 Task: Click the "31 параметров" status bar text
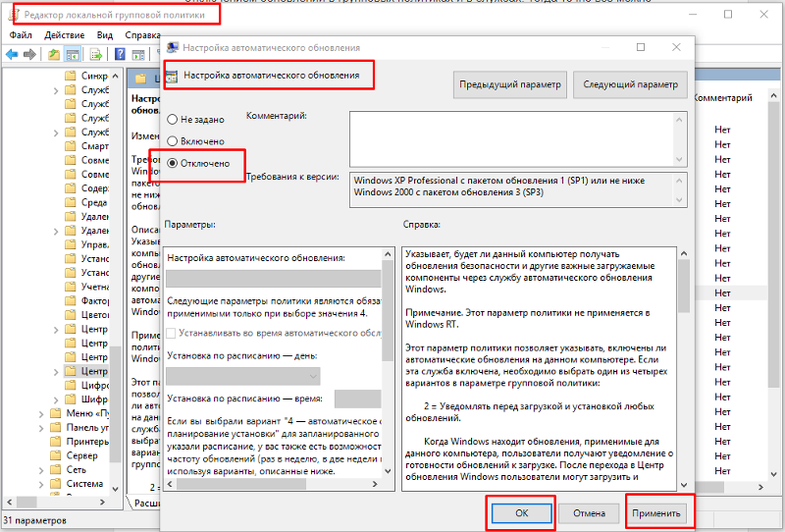coord(35,520)
